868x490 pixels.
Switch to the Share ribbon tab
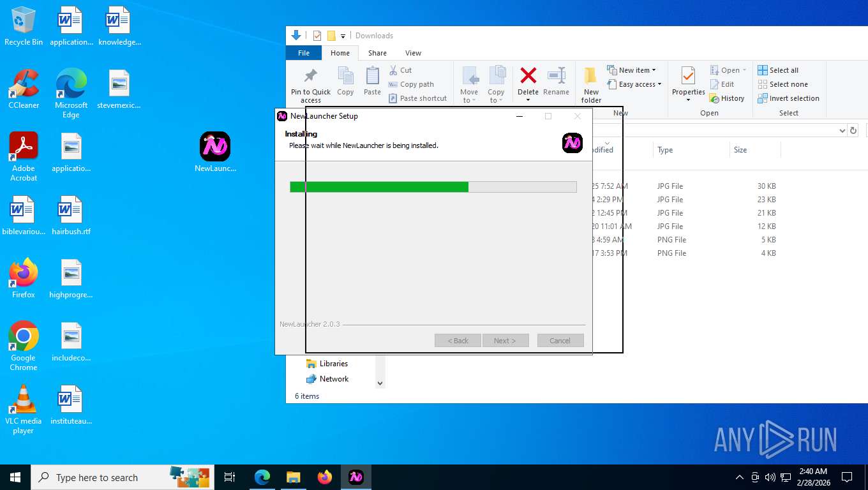pyautogui.click(x=377, y=53)
